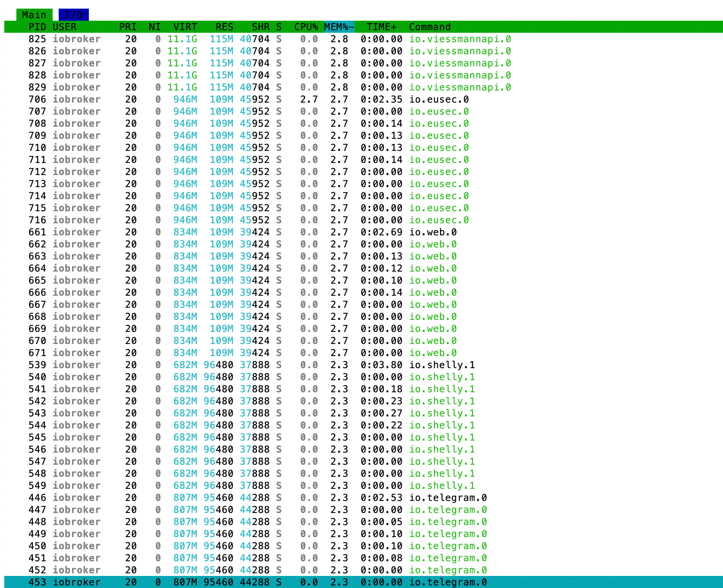Select process row with PID 662
Screen dimensions: 723x588
click(x=363, y=244)
